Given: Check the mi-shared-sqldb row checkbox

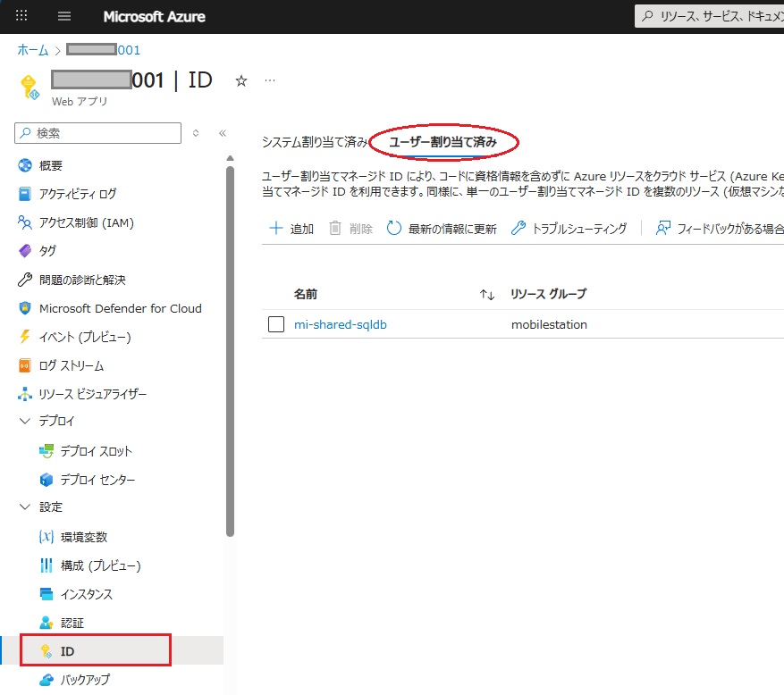Looking at the screenshot, I should [276, 324].
